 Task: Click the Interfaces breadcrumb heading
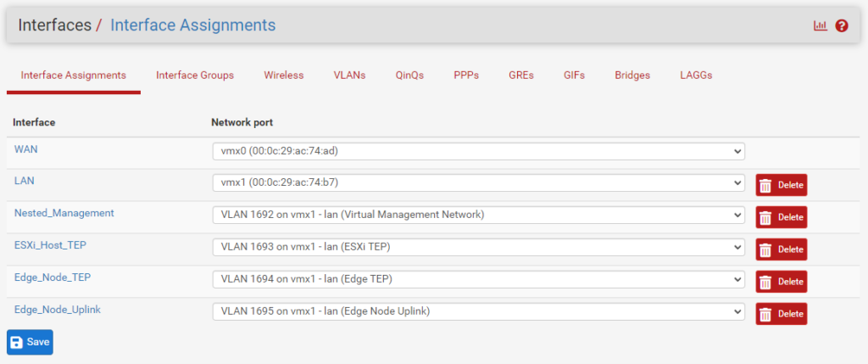pos(54,25)
